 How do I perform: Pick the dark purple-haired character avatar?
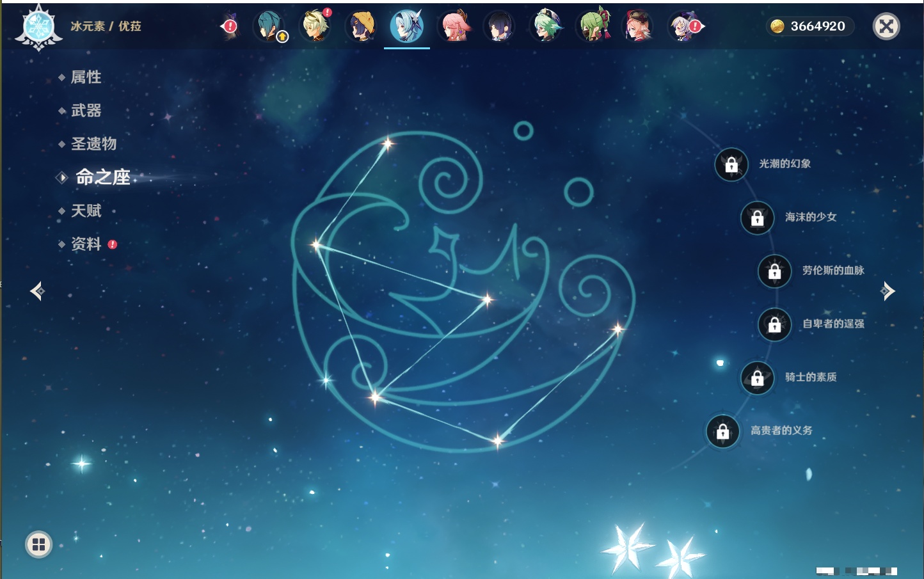(x=500, y=26)
